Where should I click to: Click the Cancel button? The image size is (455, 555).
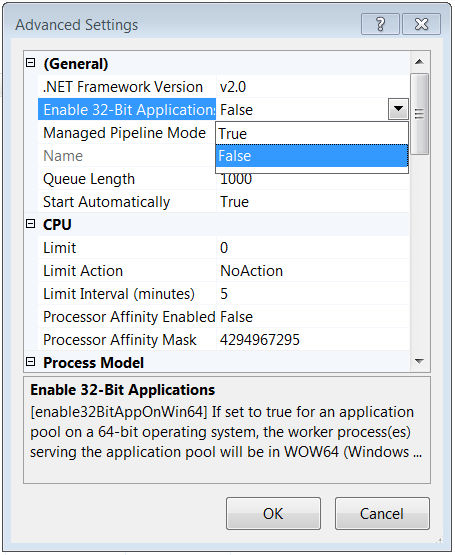tap(382, 514)
